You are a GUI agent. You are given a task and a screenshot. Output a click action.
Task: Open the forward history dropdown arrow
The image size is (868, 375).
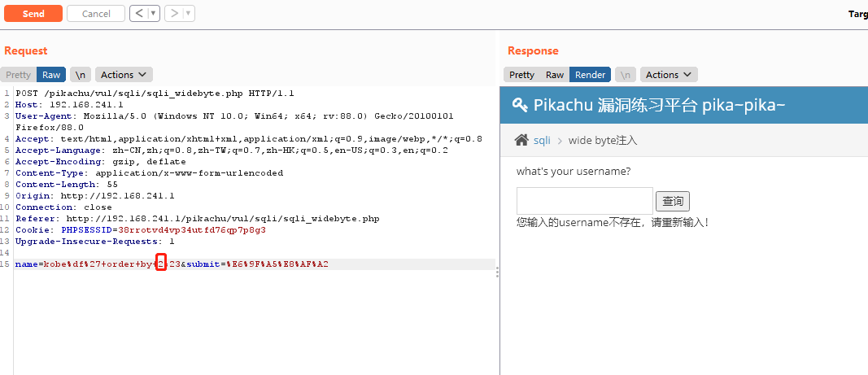click(189, 13)
